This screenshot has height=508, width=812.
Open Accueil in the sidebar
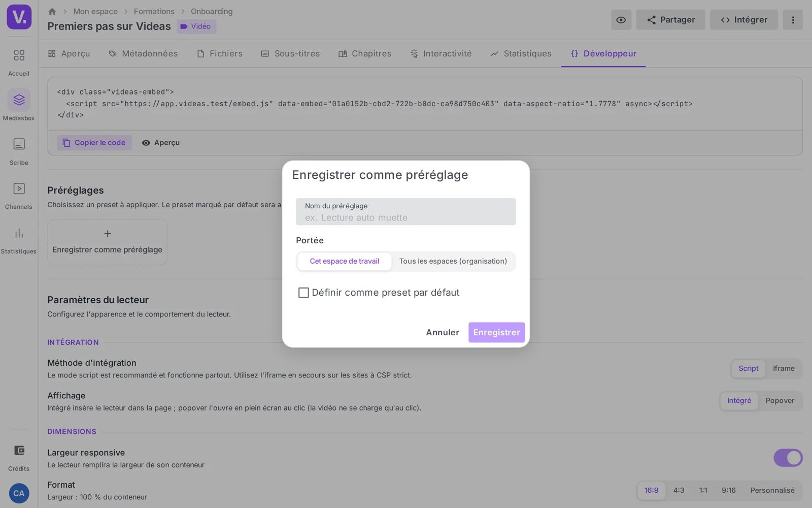point(19,62)
